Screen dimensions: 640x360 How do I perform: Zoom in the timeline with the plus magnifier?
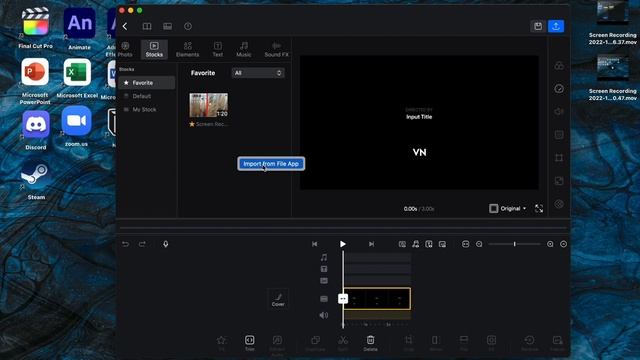tap(550, 244)
